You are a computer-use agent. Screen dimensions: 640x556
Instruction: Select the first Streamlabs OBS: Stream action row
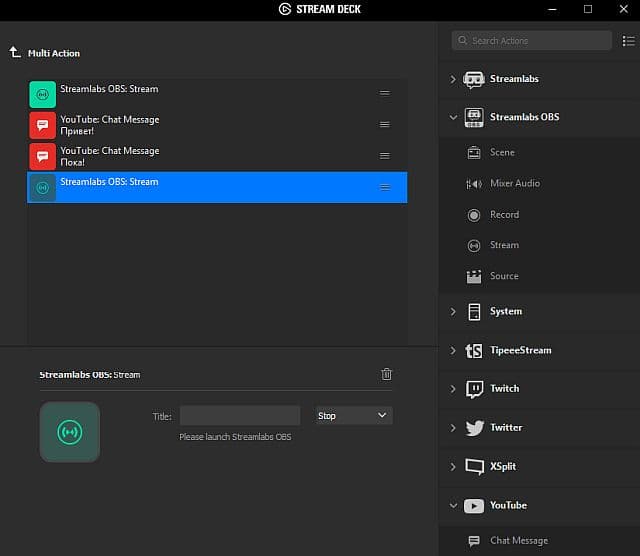tap(200, 94)
